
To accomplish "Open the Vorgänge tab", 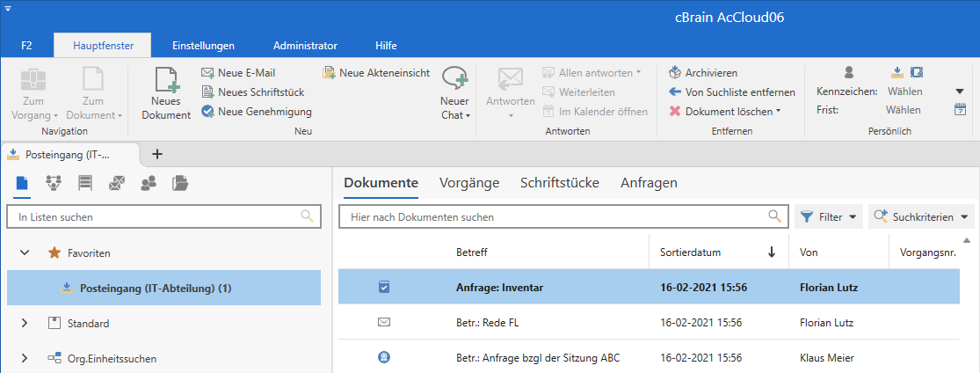I will click(469, 183).
